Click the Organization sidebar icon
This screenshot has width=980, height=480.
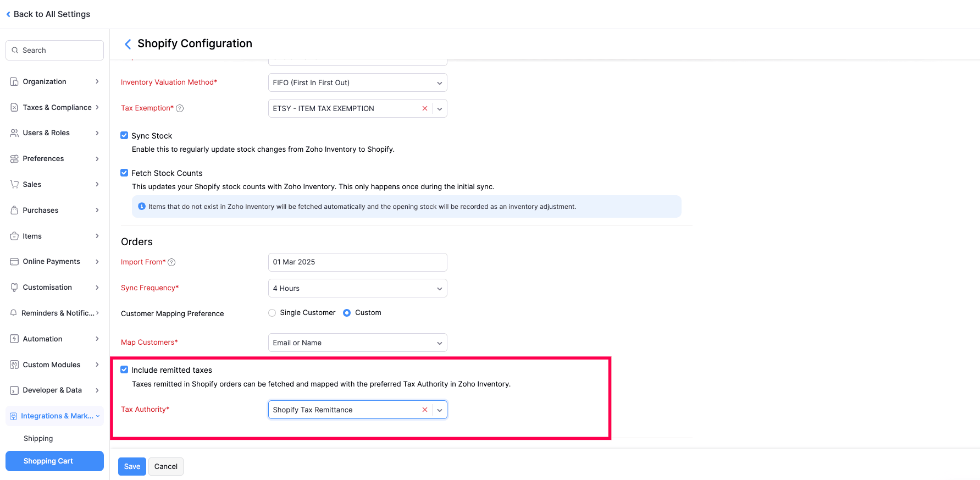pos(14,82)
